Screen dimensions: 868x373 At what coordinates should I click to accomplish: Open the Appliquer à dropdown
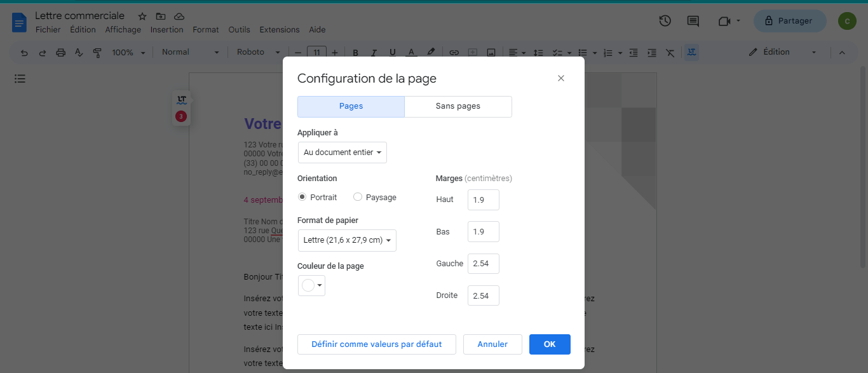(342, 153)
